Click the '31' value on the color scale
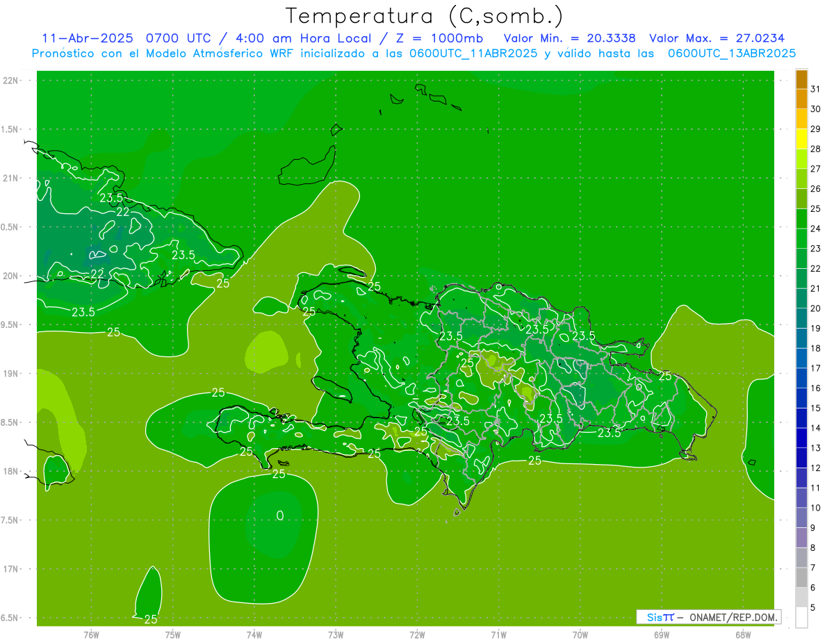Screen dimensions: 834x644 pos(816,89)
